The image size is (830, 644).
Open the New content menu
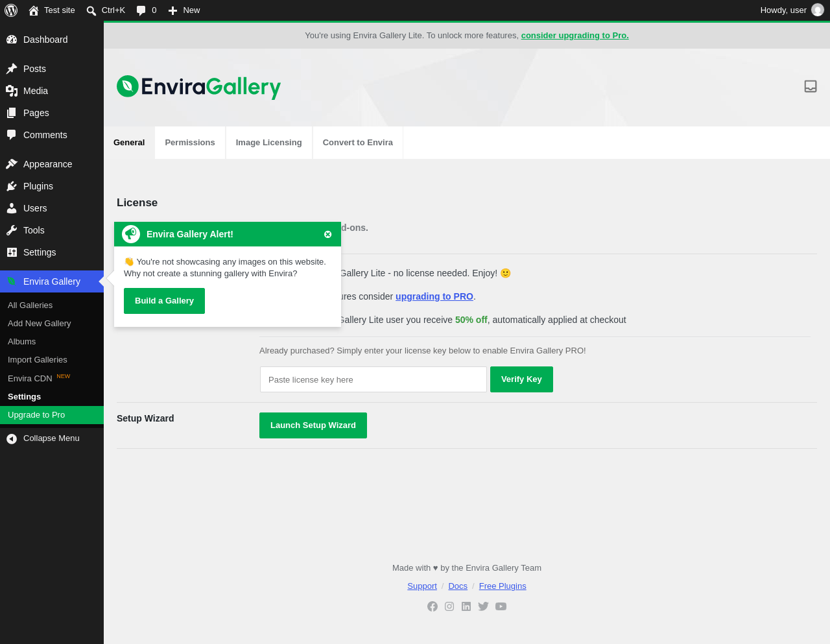click(x=184, y=10)
